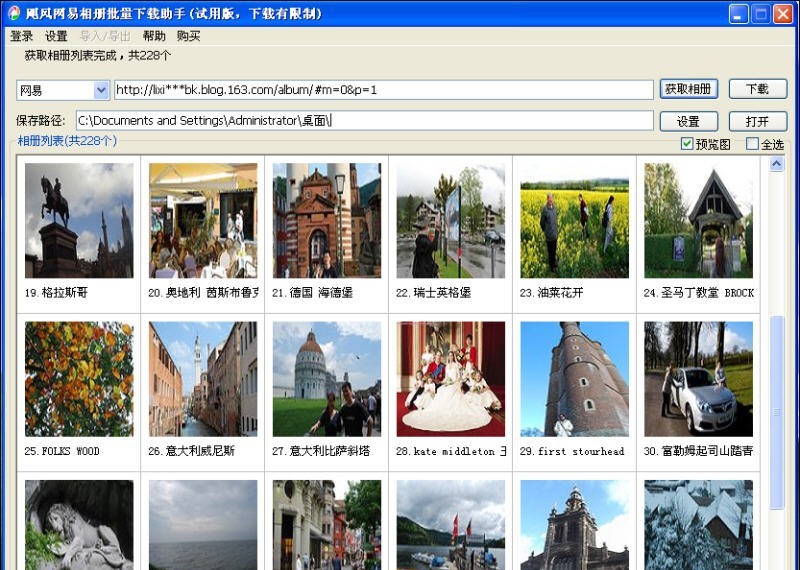Image resolution: width=800 pixels, height=570 pixels.
Task: Open the 购买 menu
Action: (x=188, y=36)
